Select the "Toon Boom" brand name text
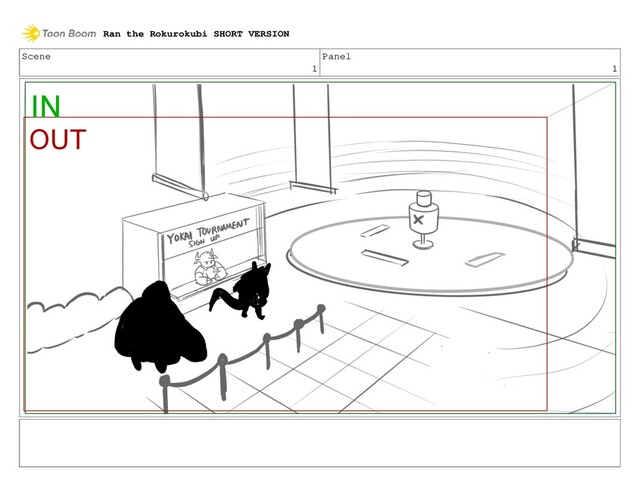640x496 pixels. [69, 33]
